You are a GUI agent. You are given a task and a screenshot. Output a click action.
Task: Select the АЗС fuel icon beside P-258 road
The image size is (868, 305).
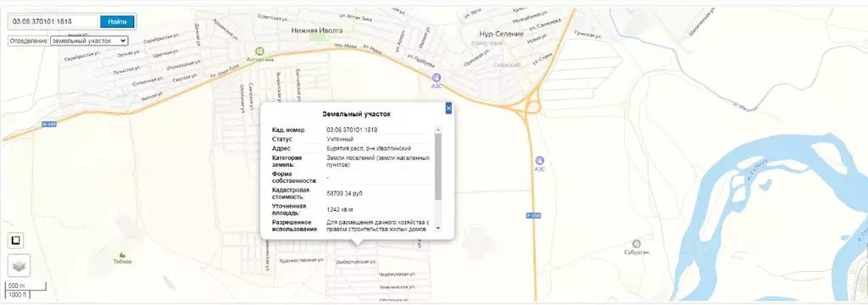[x=539, y=160]
